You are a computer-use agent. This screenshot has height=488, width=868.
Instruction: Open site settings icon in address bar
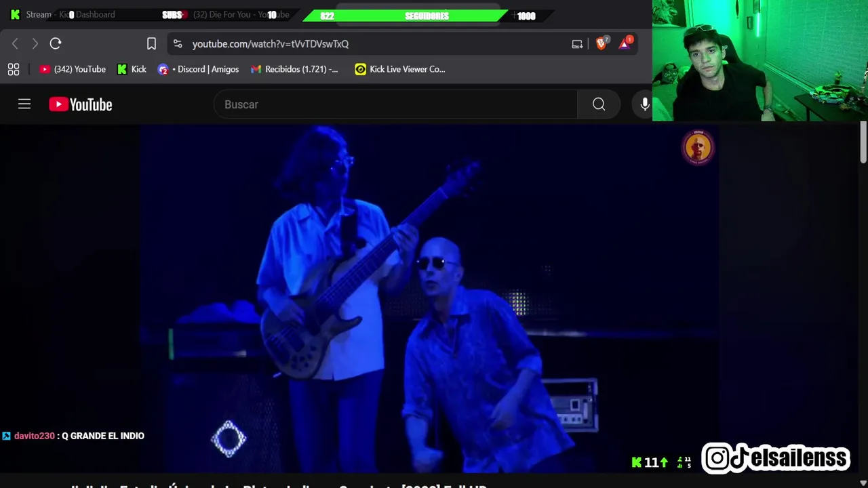click(178, 43)
